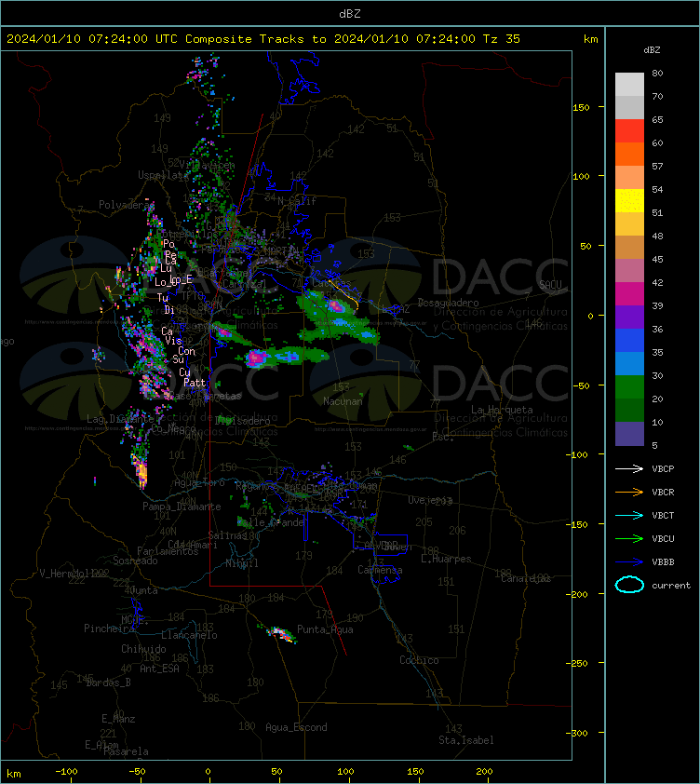This screenshot has width=700, height=784.
Task: Click the dBZ heading above the color scale
Action: click(652, 49)
